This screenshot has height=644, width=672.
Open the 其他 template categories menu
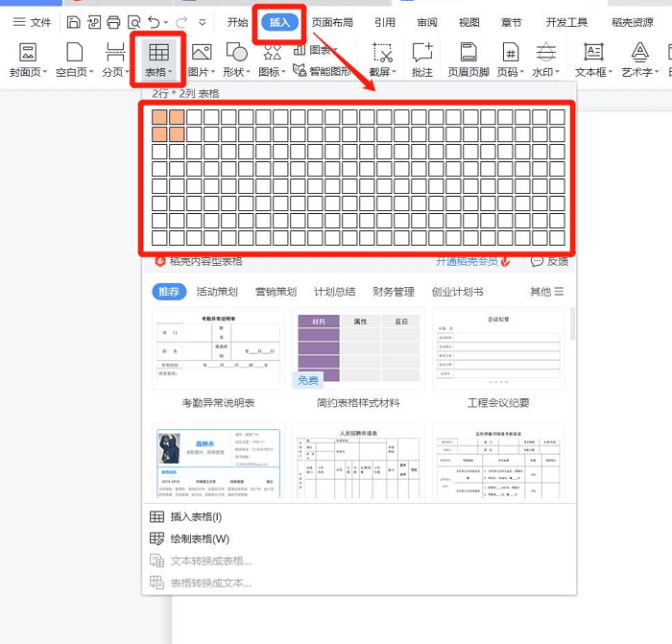point(546,292)
